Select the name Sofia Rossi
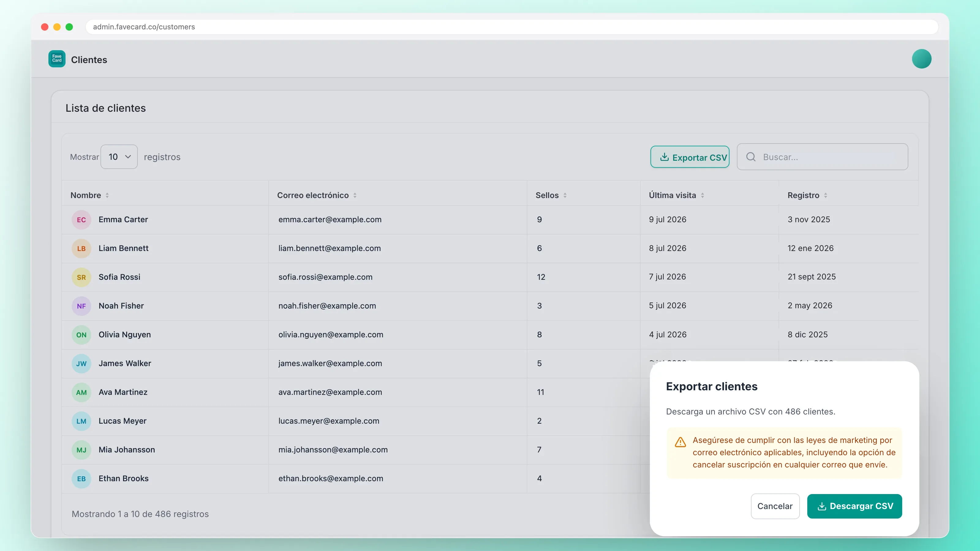980x551 pixels. point(119,277)
